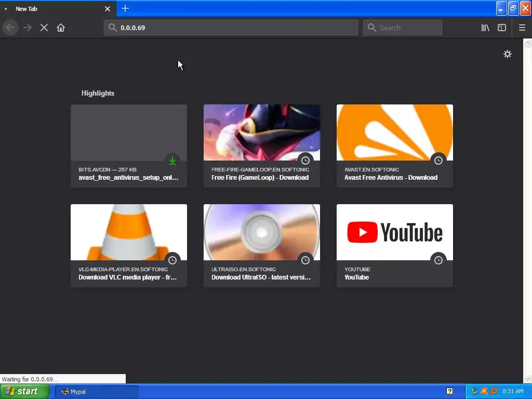The height and width of the screenshot is (399, 532).
Task: Click the scrollbar up arrow of the page
Action: tap(527, 43)
